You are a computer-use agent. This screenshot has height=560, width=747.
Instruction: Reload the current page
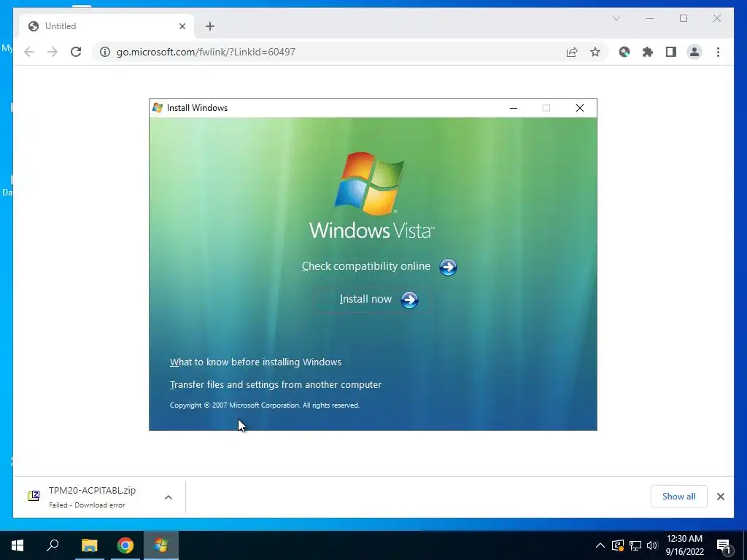pos(76,52)
